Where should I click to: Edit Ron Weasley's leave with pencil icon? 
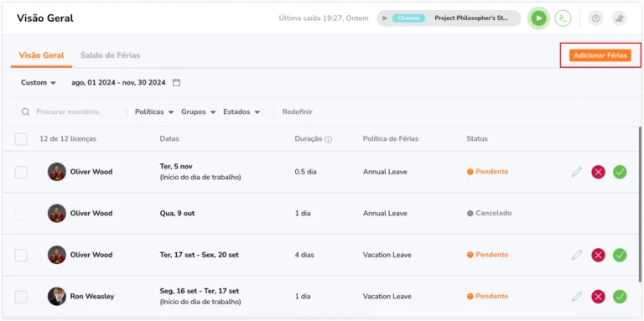pyautogui.click(x=577, y=297)
